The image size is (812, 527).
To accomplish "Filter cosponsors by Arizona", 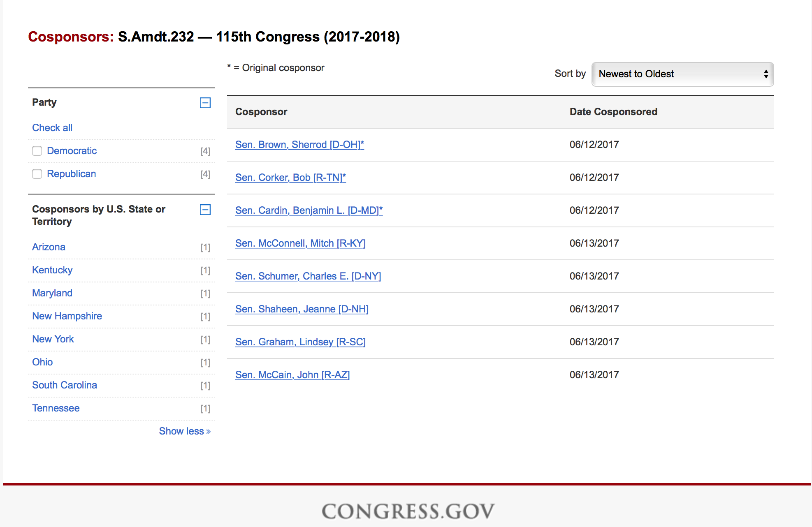I will 49,247.
